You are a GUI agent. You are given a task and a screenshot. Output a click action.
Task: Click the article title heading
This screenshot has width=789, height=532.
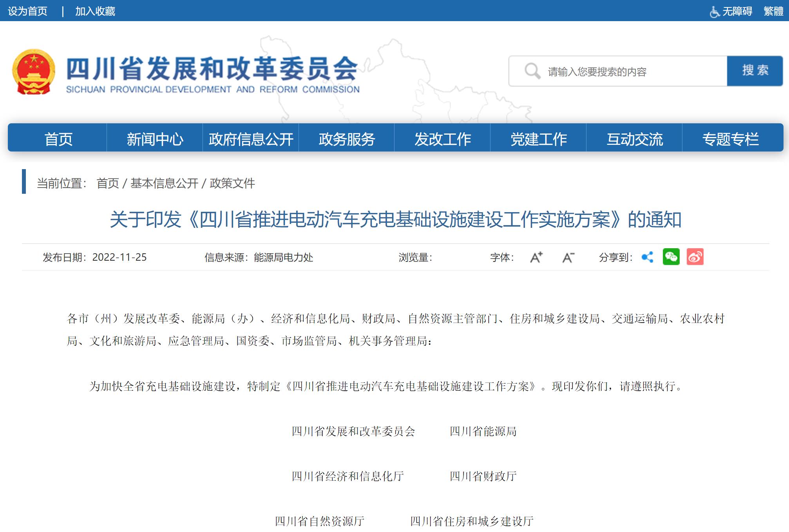point(396,219)
